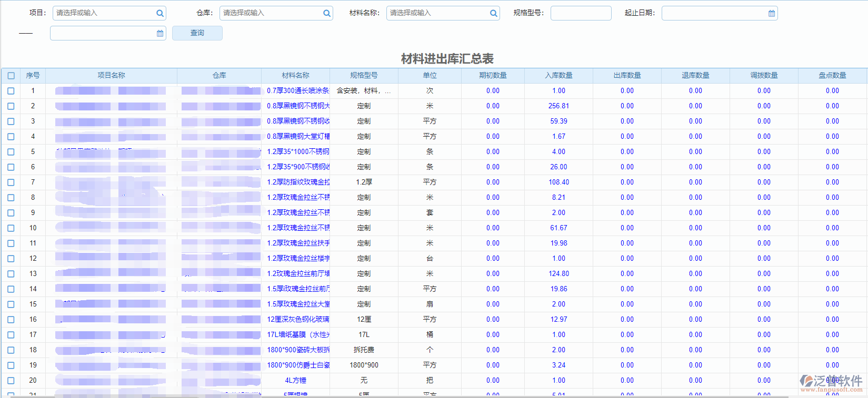Open the 项目 combo box
The image size is (868, 398).
(104, 13)
